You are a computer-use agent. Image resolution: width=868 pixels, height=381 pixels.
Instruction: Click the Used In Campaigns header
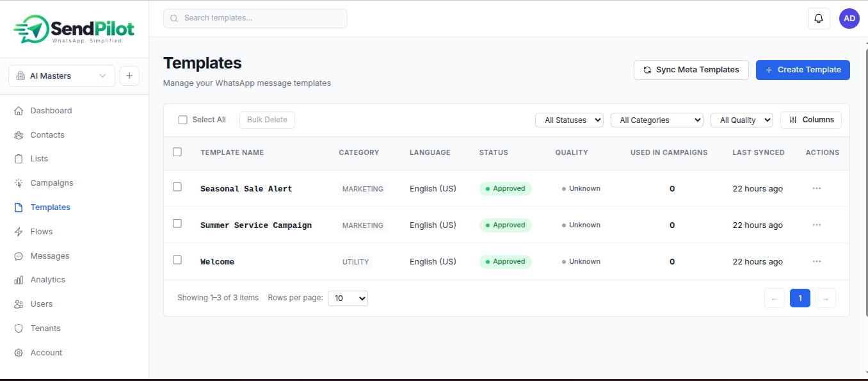(x=669, y=152)
